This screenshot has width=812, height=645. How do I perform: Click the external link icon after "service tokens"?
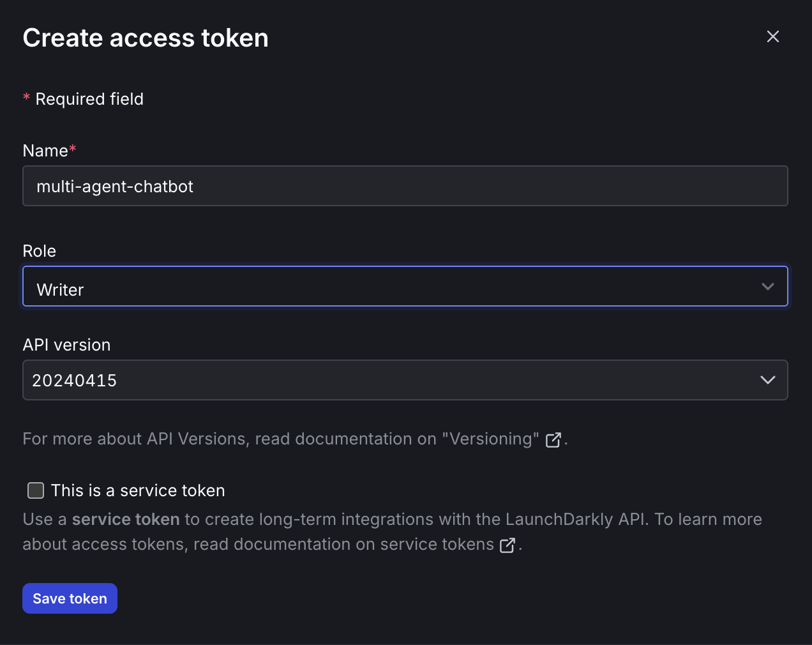click(x=507, y=545)
